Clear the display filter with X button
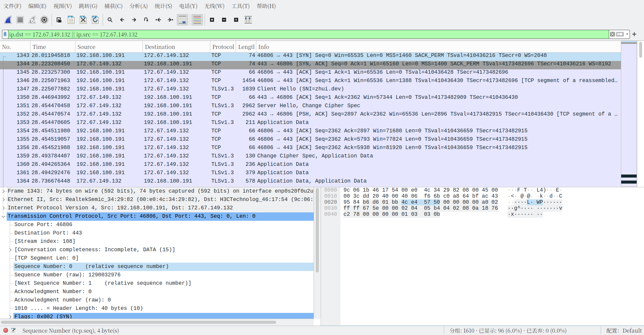Viewport: 644px width, 335px height. pyautogui.click(x=612, y=35)
